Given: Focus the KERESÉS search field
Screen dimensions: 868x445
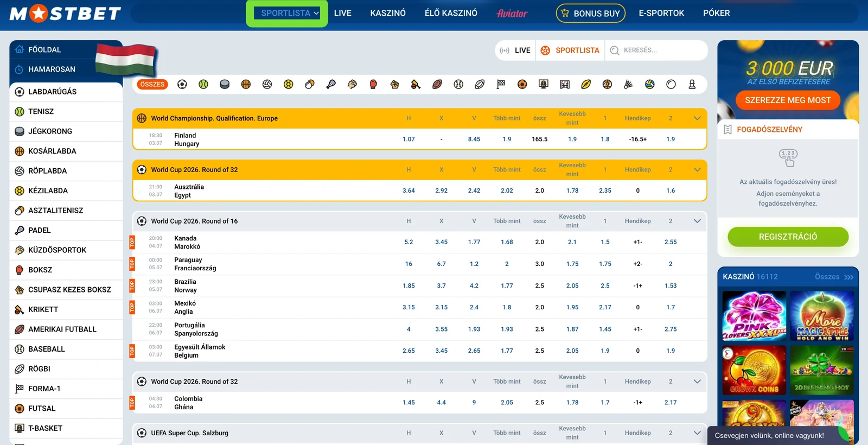Looking at the screenshot, I should [x=656, y=50].
